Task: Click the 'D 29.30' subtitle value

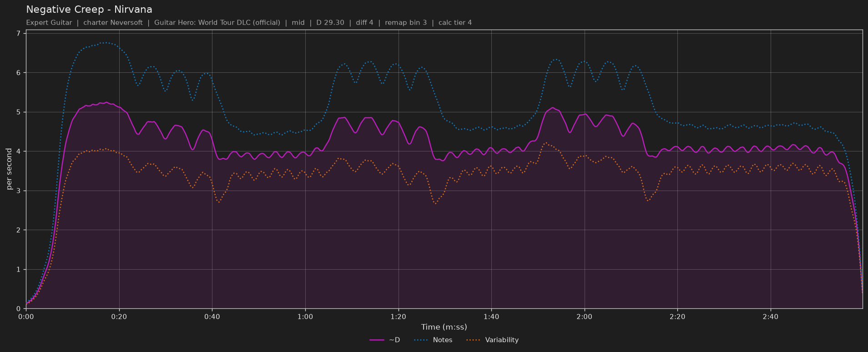Action: point(330,23)
